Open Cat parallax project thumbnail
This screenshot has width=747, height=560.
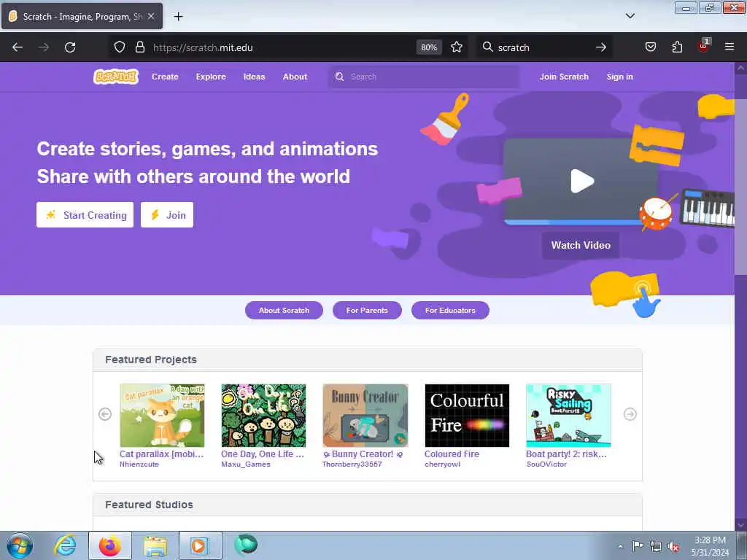tap(162, 416)
